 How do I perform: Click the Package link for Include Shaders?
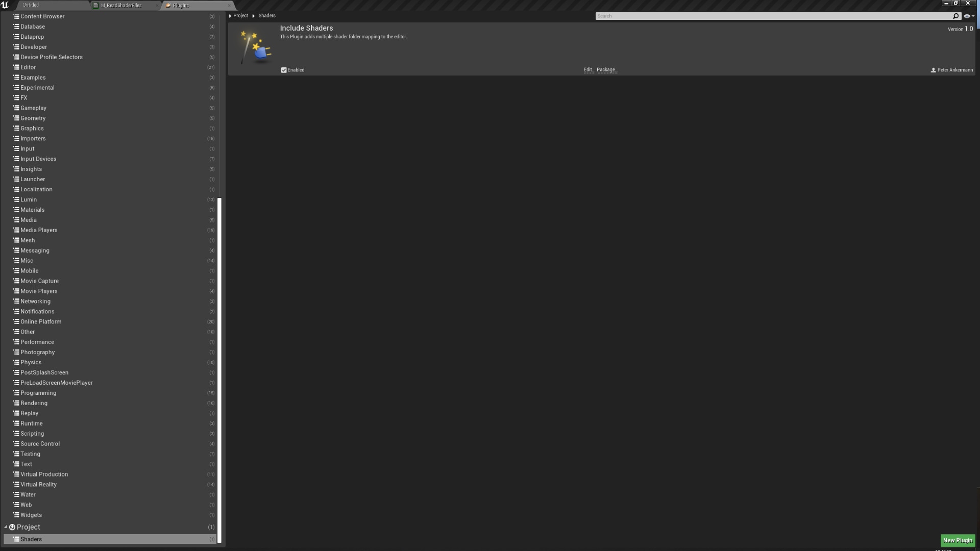(x=606, y=70)
